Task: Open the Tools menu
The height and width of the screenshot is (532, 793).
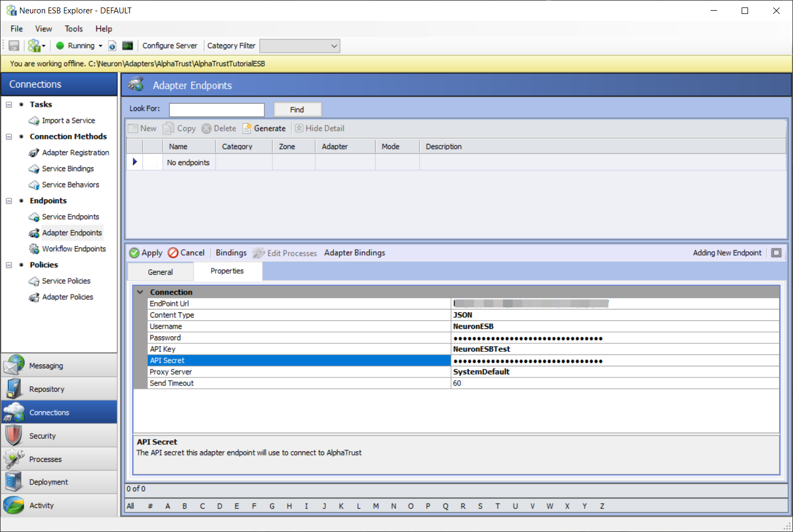Action: [x=74, y=29]
